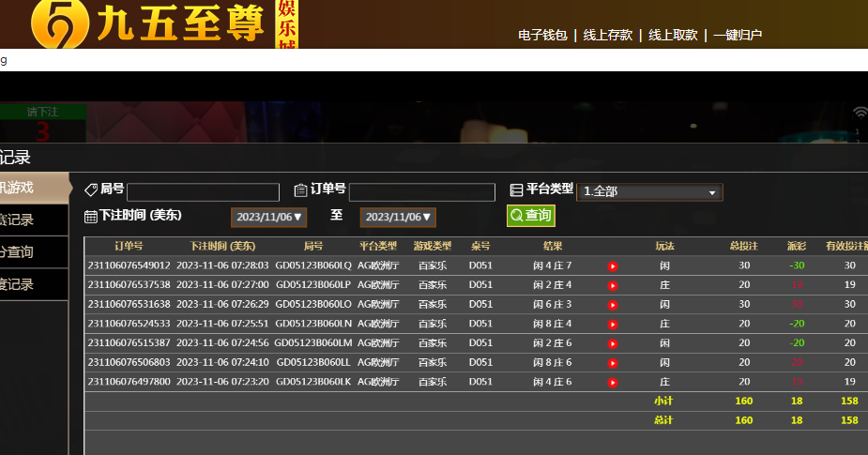This screenshot has width=868, height=455.
Task: Click into the 订单号 text box
Action: click(x=421, y=192)
